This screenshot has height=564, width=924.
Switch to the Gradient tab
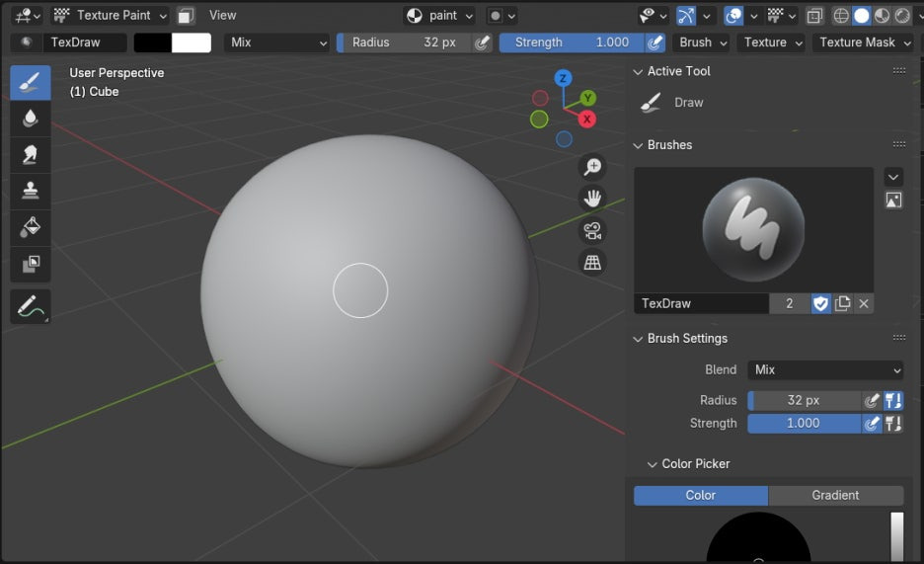pyautogui.click(x=835, y=496)
